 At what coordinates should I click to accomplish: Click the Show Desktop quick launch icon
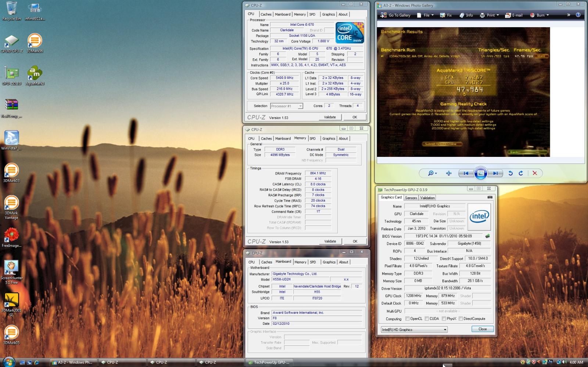pyautogui.click(x=22, y=362)
